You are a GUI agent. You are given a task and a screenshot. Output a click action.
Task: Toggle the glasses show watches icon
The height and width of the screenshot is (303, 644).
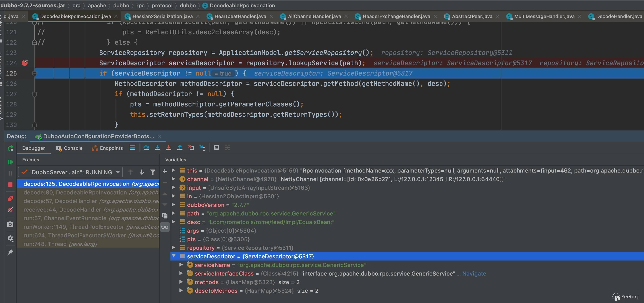point(165,227)
